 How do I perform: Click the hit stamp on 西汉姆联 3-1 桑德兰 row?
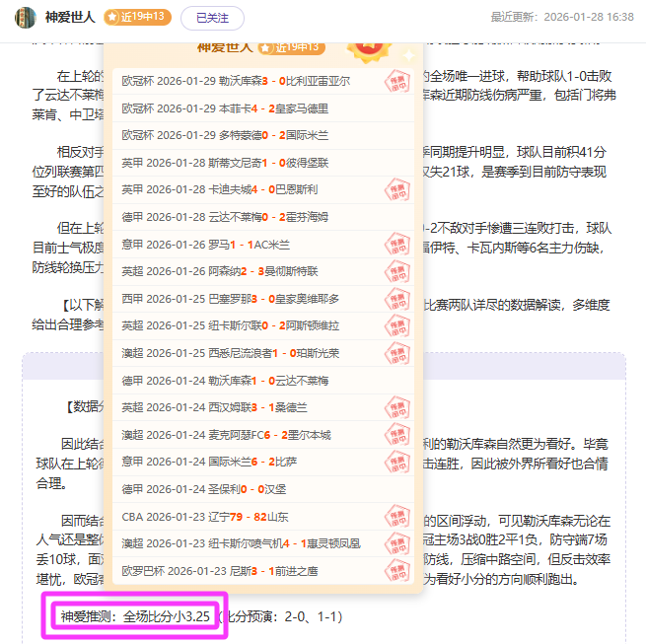(x=397, y=406)
